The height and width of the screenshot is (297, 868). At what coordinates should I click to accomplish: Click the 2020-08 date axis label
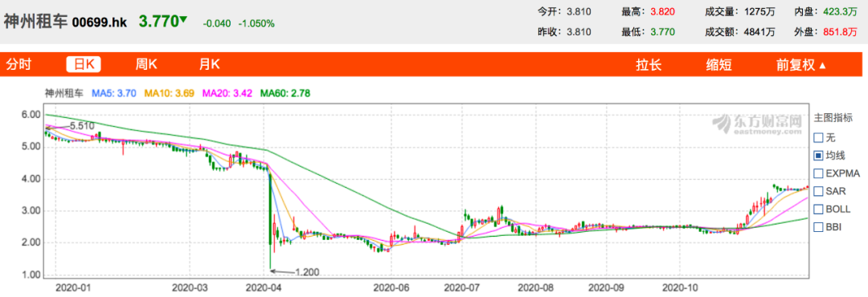536,287
